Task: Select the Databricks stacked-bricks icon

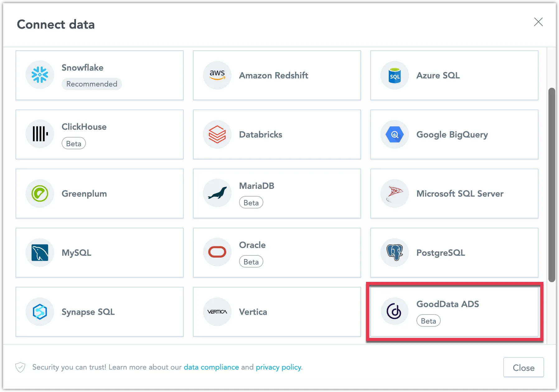Action: pos(217,134)
